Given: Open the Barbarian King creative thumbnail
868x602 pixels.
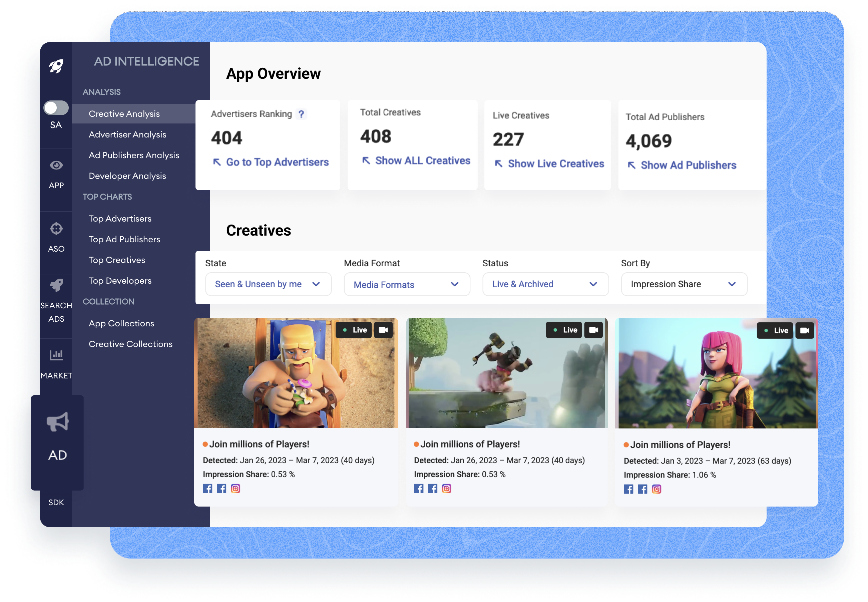Looking at the screenshot, I should coord(296,373).
